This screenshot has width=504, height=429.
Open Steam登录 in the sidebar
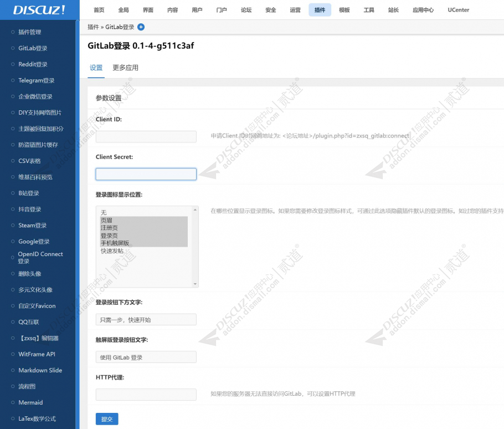pos(33,225)
